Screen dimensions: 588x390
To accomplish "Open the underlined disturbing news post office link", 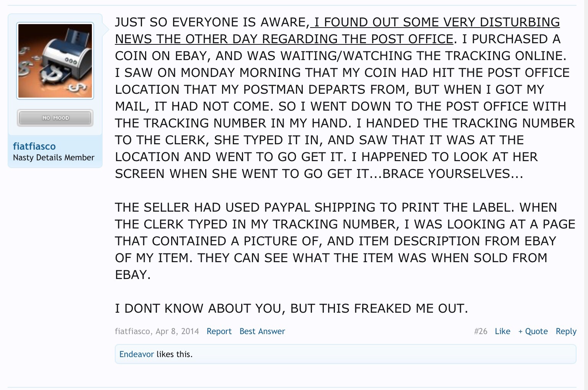I will 337,31.
